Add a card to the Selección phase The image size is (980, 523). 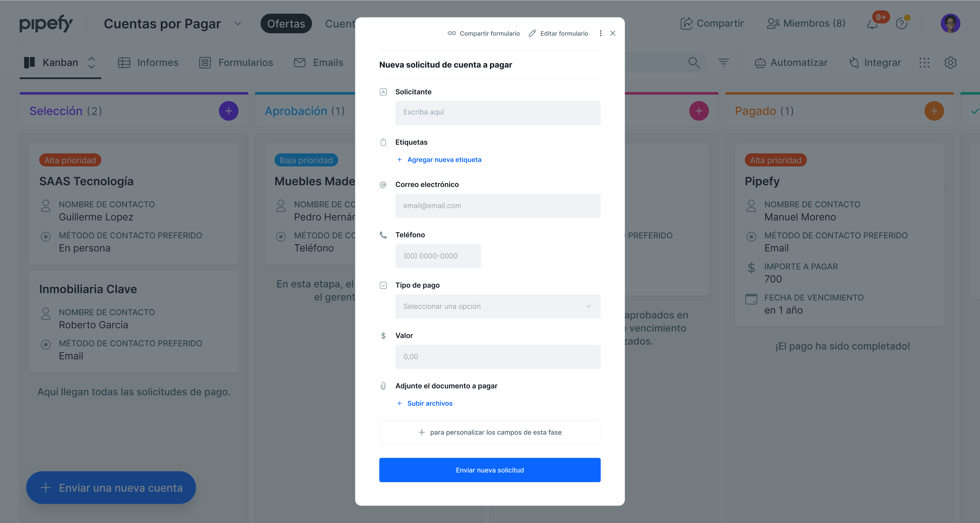(228, 111)
